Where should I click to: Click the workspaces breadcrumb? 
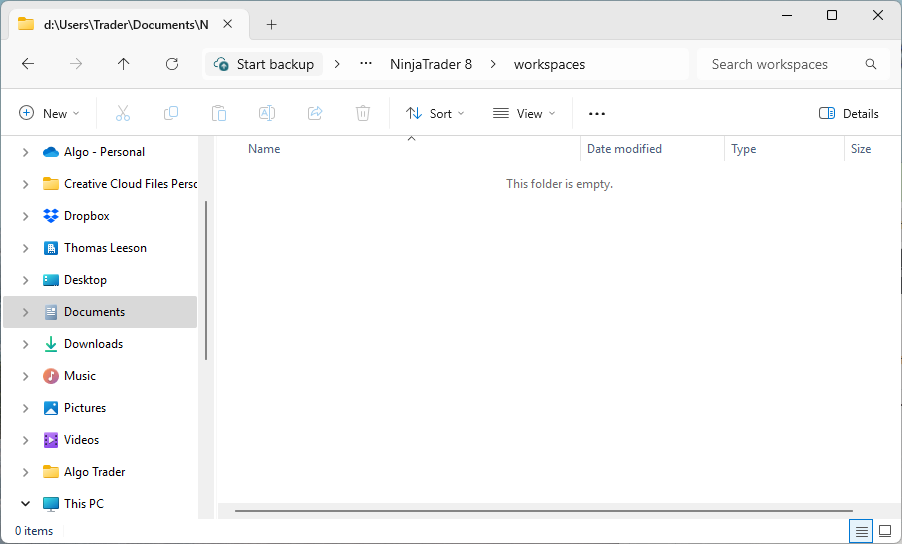tap(549, 64)
